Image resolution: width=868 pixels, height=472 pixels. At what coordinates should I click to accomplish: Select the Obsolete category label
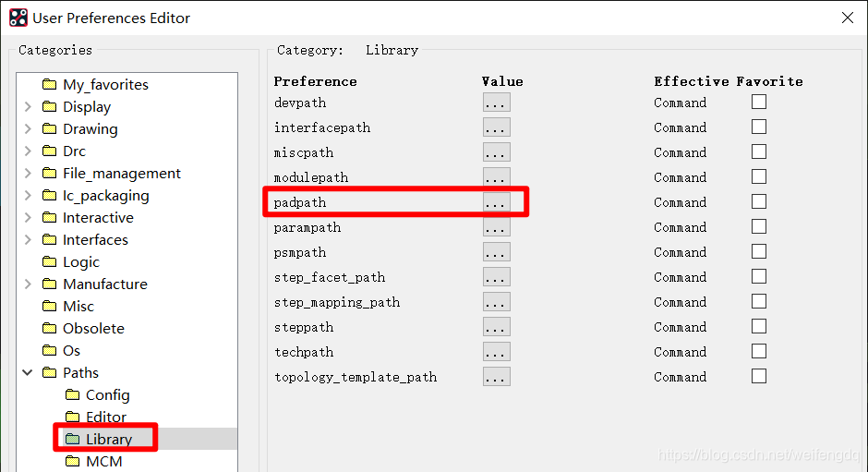(93, 329)
